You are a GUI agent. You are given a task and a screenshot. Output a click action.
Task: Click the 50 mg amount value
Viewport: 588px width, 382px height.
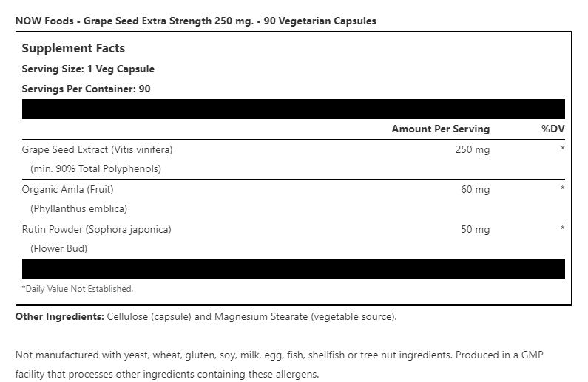pos(476,229)
